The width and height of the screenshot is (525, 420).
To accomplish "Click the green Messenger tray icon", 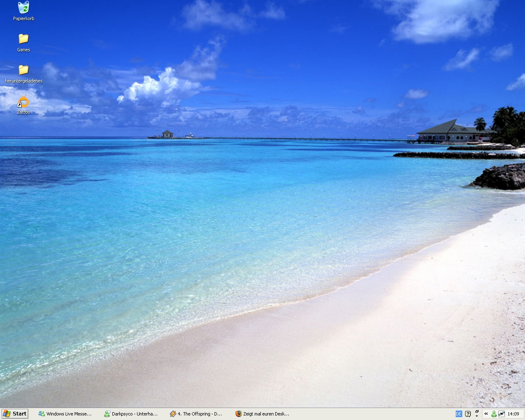I will coord(494,414).
